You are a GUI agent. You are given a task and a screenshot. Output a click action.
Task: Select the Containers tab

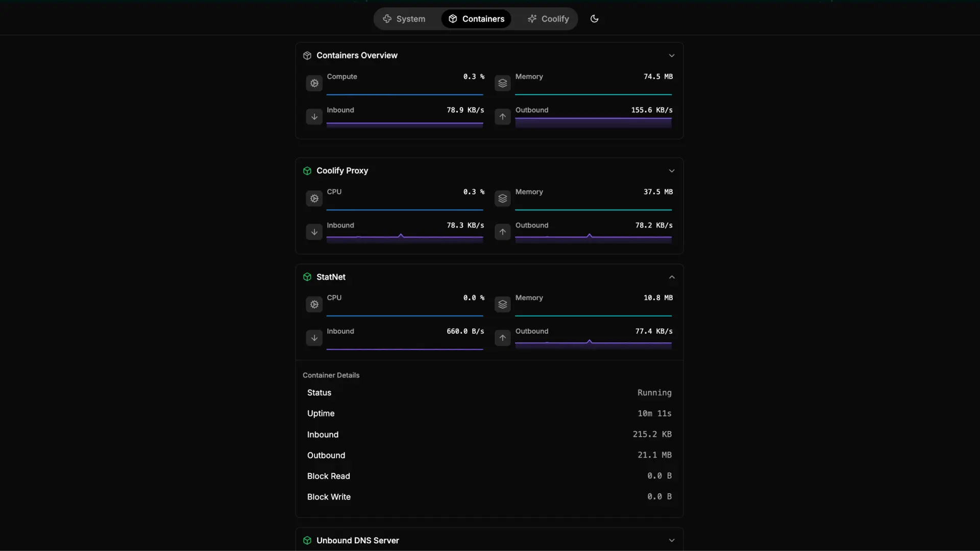(x=476, y=19)
